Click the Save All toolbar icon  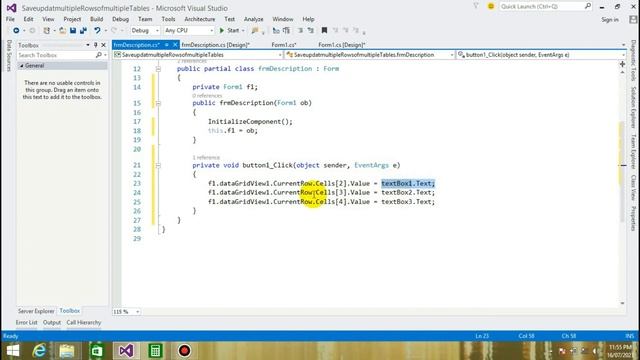click(83, 31)
